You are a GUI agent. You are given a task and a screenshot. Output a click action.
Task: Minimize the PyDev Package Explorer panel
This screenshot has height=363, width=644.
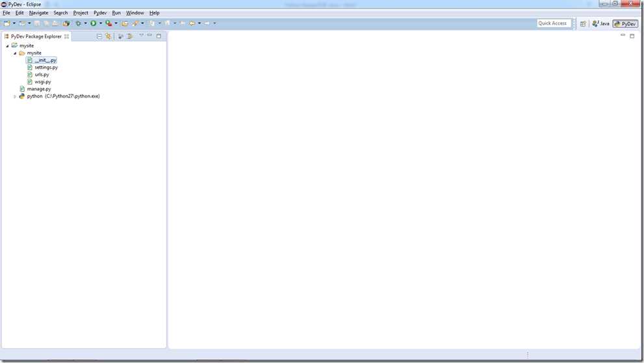(x=149, y=35)
